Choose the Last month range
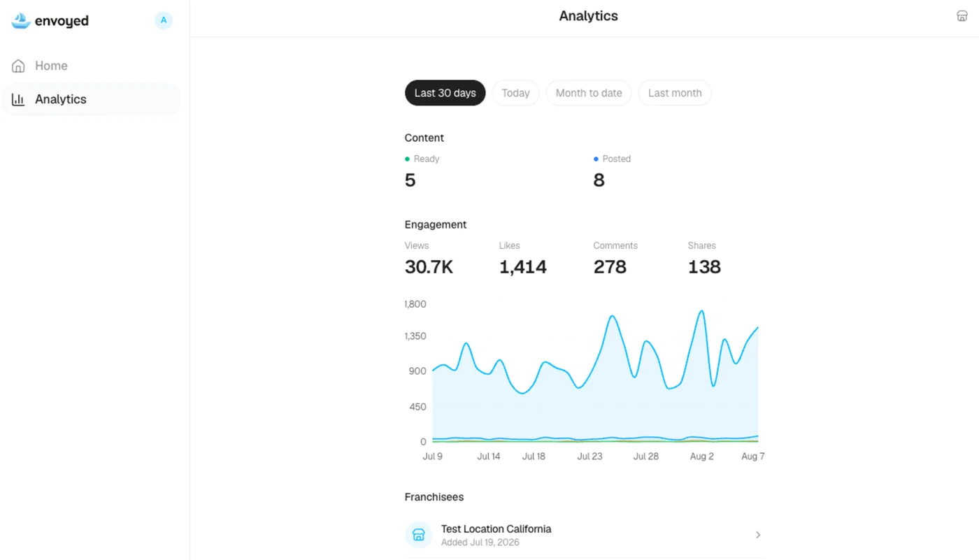Viewport: 979px width, 560px height. [x=675, y=93]
